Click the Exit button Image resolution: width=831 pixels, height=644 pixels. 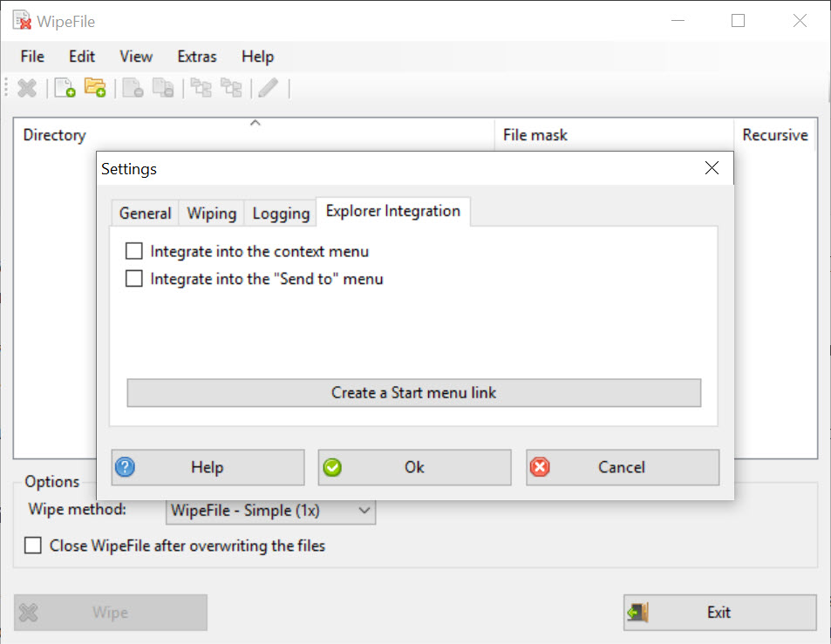(x=719, y=613)
